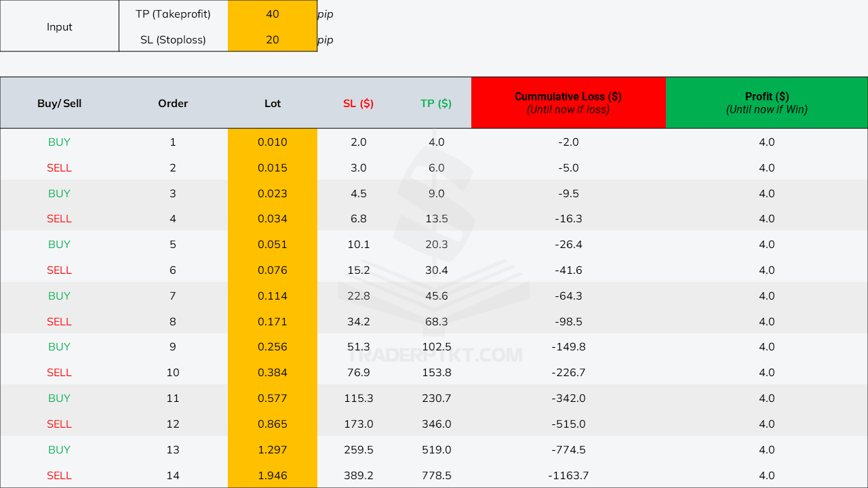Viewport: 868px width, 488px height.
Task: Select the Buy/Sell column header
Action: click(x=60, y=103)
